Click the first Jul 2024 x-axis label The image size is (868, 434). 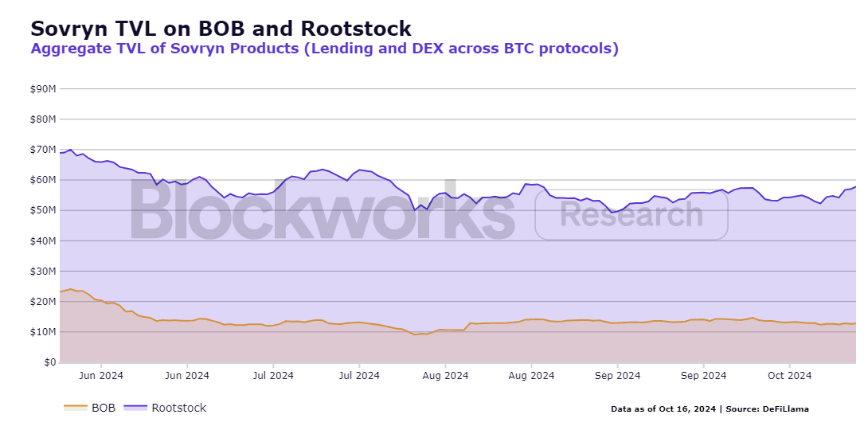pyautogui.click(x=273, y=375)
